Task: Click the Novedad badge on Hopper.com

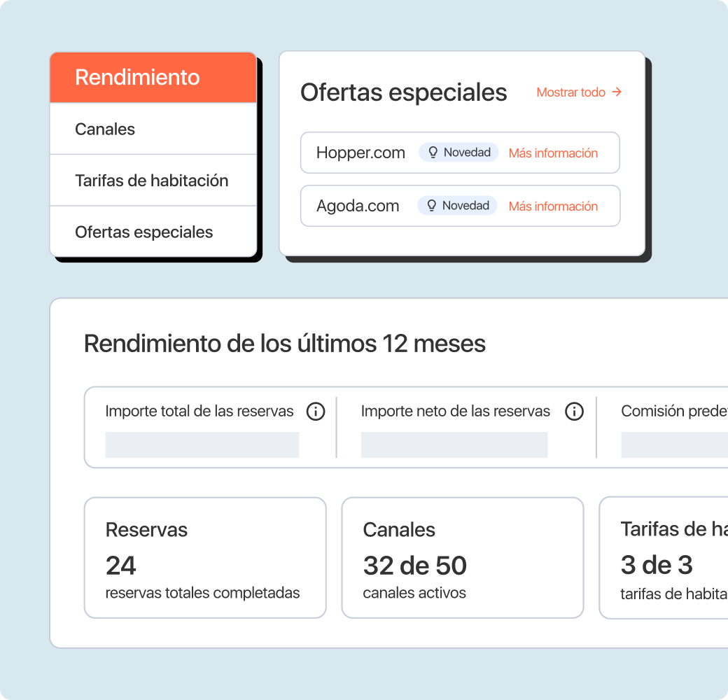Action: pyautogui.click(x=459, y=153)
